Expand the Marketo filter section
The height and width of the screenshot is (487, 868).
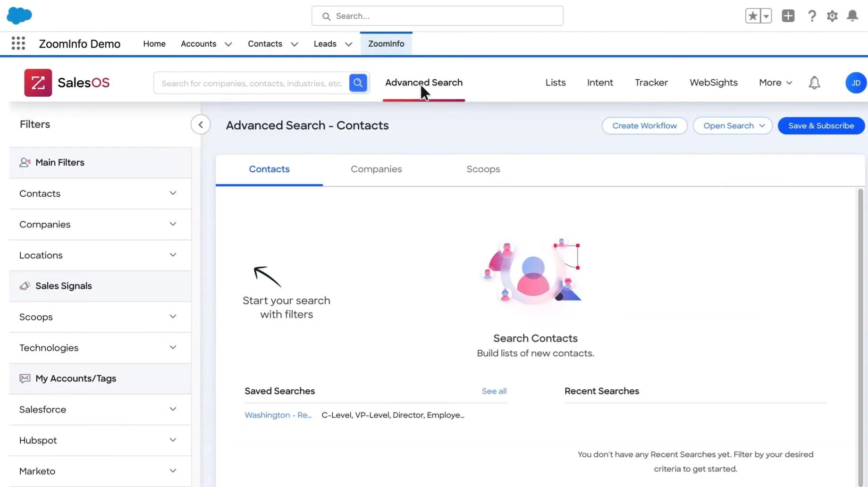100,471
